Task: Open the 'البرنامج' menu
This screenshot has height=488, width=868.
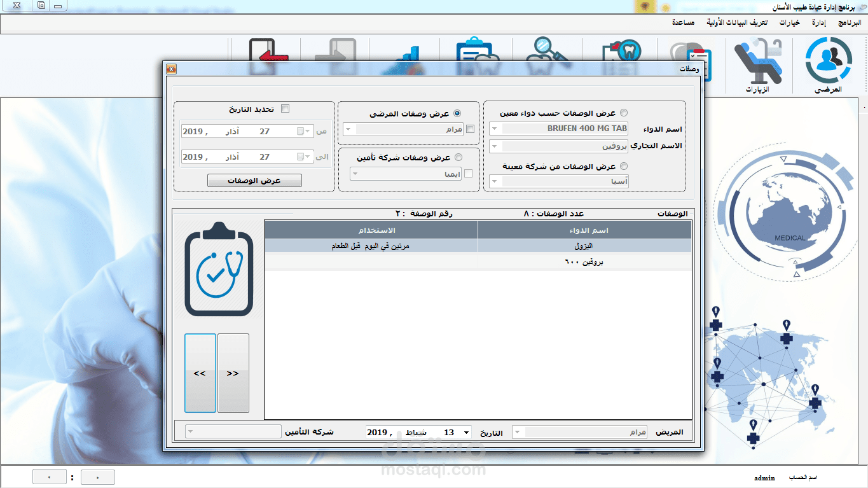Action: coord(849,23)
